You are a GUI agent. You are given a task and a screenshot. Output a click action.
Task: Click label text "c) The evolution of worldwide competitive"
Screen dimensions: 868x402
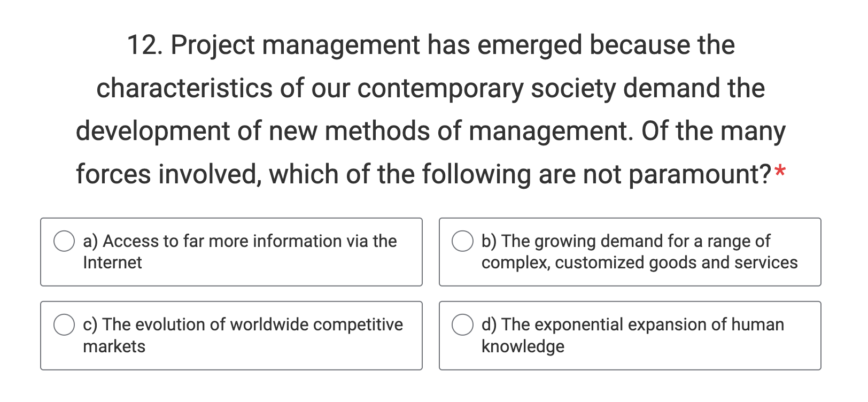(x=243, y=324)
